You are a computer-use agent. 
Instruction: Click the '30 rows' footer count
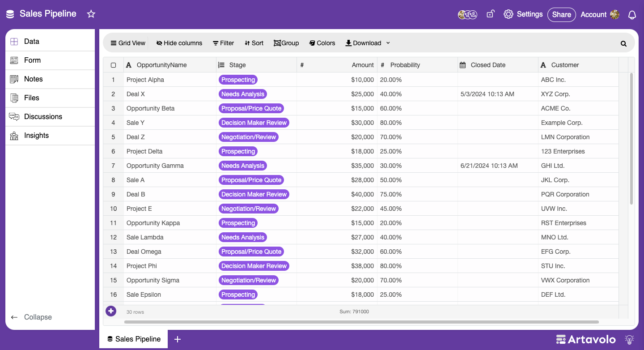[x=135, y=312]
